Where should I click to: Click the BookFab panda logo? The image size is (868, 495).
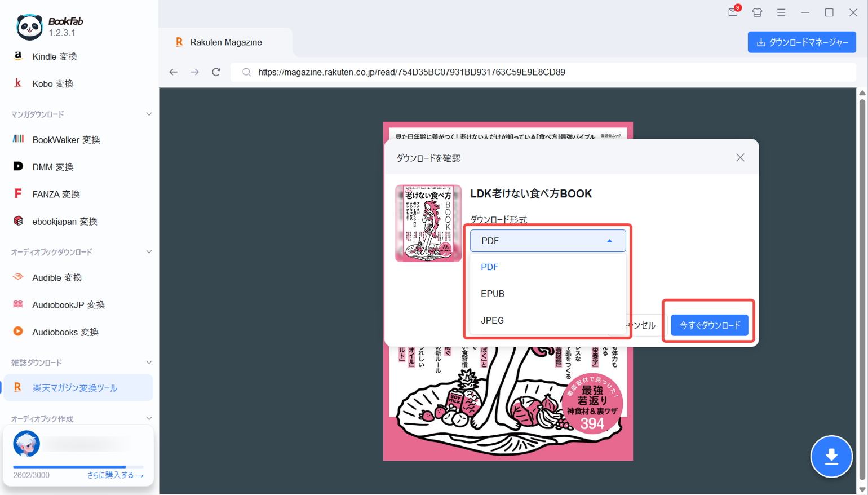(29, 26)
